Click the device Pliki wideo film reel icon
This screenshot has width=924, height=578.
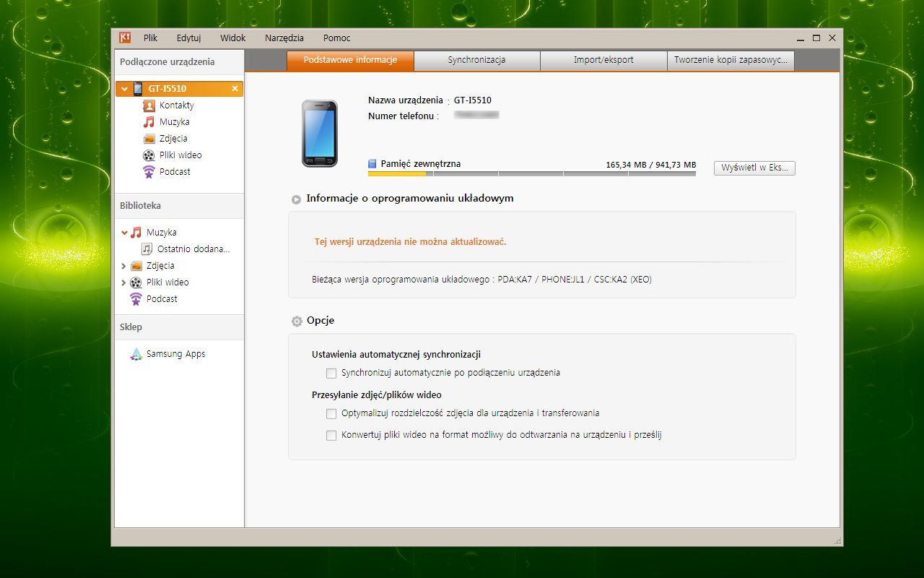(x=149, y=155)
